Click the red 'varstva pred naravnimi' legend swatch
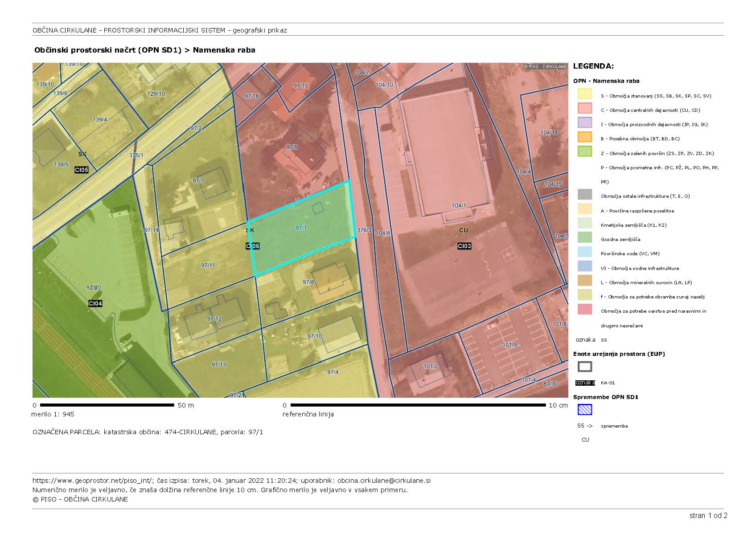 (x=585, y=309)
